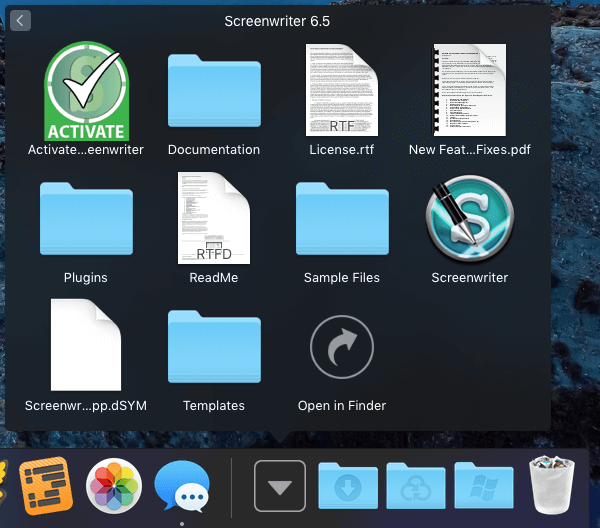The height and width of the screenshot is (528, 600).
Task: Click the Activate...eenwriter label
Action: tap(86, 150)
